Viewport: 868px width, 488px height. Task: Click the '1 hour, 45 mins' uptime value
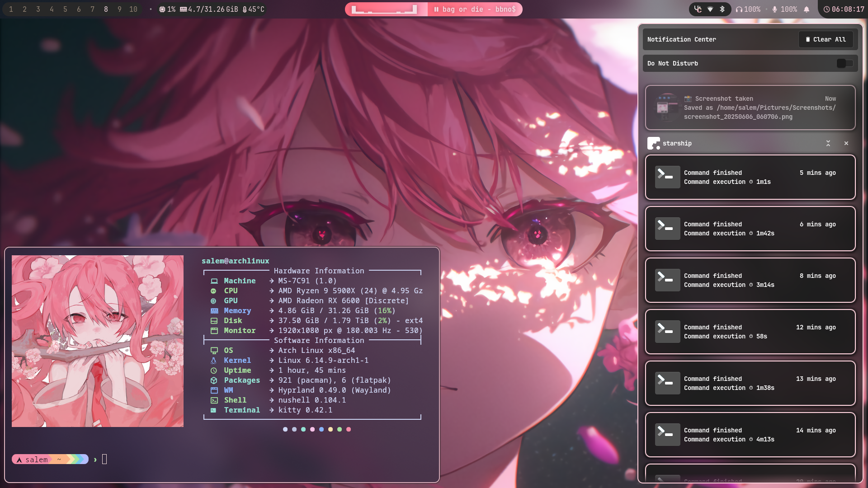point(312,370)
